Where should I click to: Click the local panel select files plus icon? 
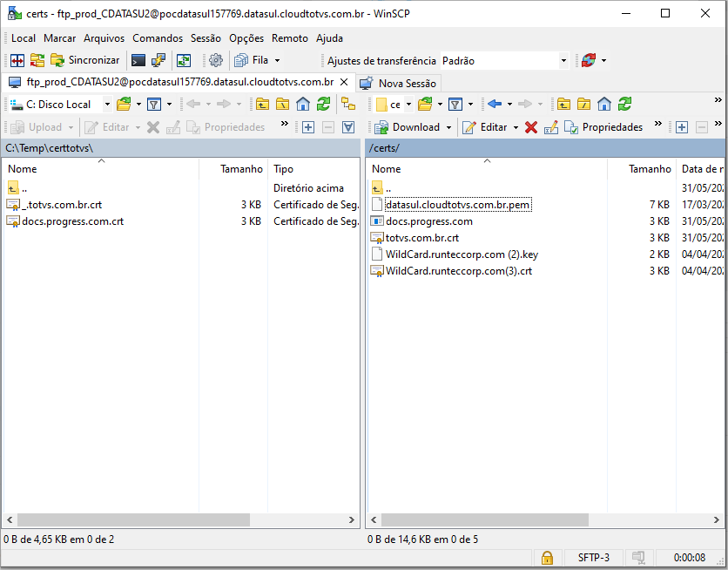[x=307, y=127]
